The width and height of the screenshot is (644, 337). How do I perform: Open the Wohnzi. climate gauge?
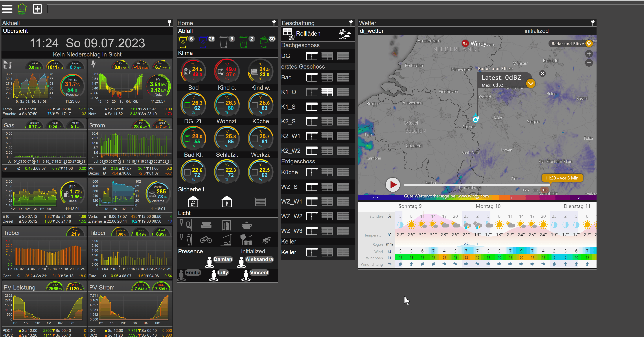pyautogui.click(x=227, y=138)
